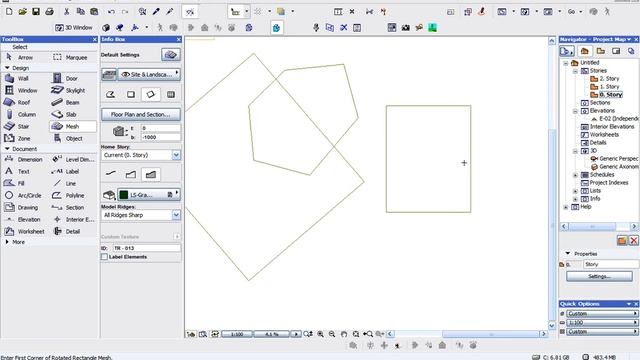Select the Arc/Circle tool
640x360 pixels.
[x=24, y=196]
